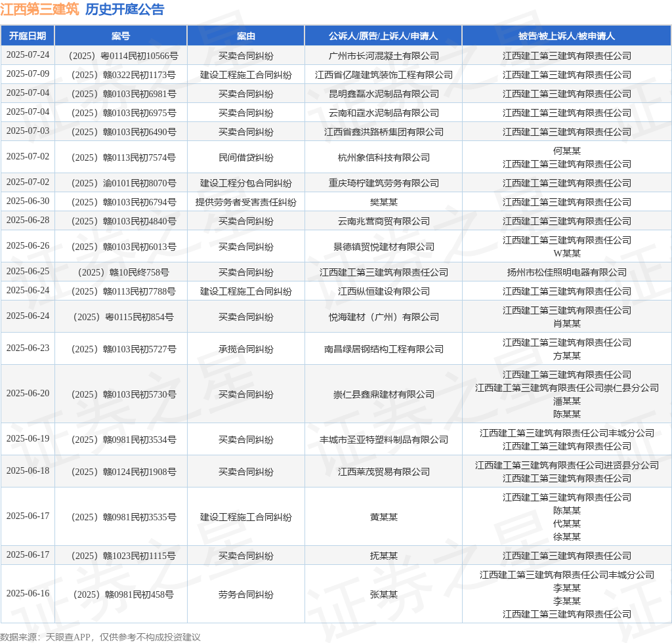Image resolution: width=672 pixels, height=643 pixels.
Task: Select case number (2025)赣0322民初1173号
Action: pyautogui.click(x=123, y=75)
